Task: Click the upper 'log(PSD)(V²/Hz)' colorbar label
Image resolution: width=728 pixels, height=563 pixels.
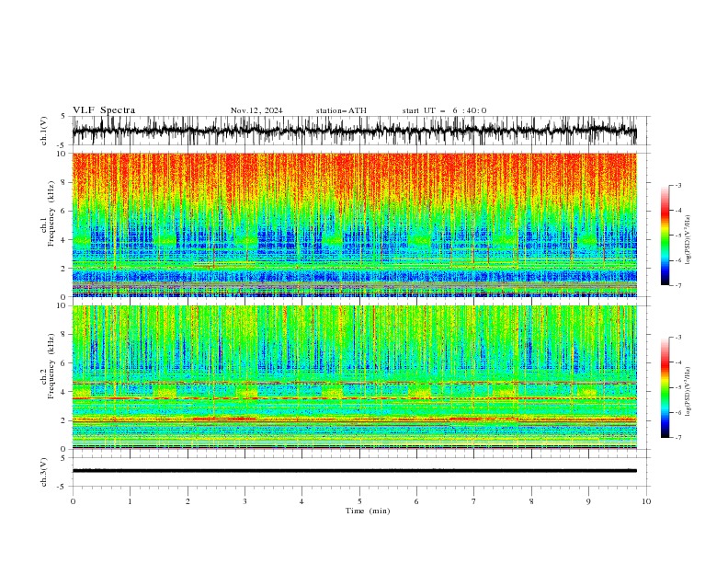Action: pos(688,240)
